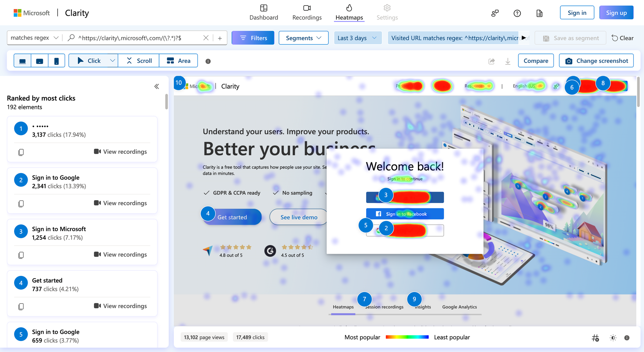644x352 pixels.
Task: Click the Click heatmap toggle button
Action: 88,61
